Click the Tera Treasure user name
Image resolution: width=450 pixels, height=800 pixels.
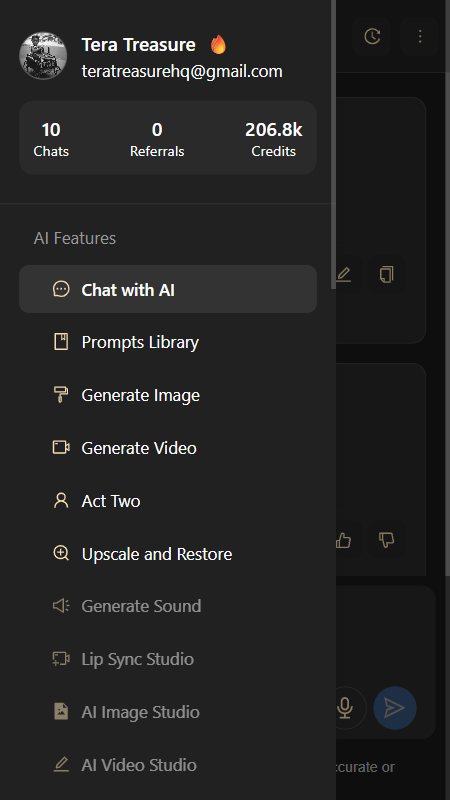point(138,45)
